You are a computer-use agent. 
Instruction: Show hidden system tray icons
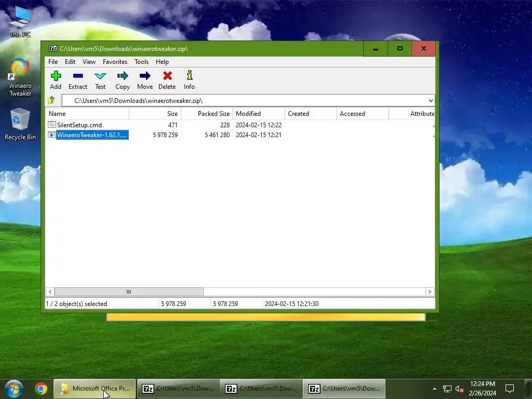coord(434,389)
